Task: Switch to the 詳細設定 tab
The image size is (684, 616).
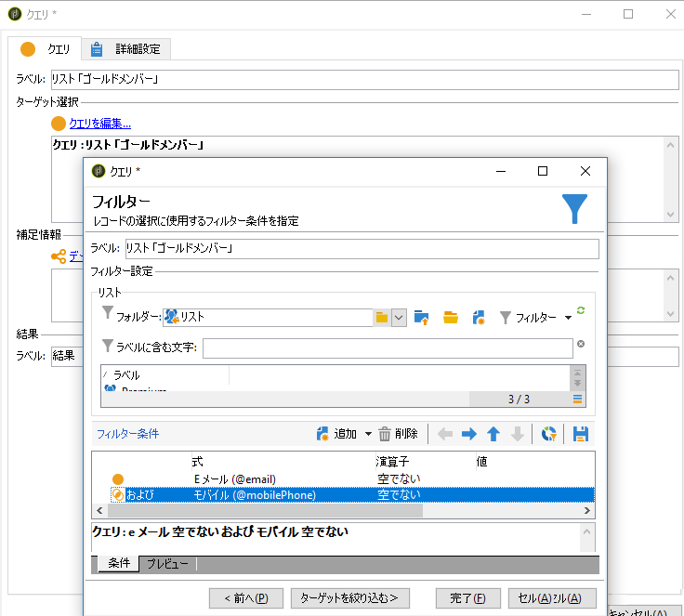Action: (126, 49)
